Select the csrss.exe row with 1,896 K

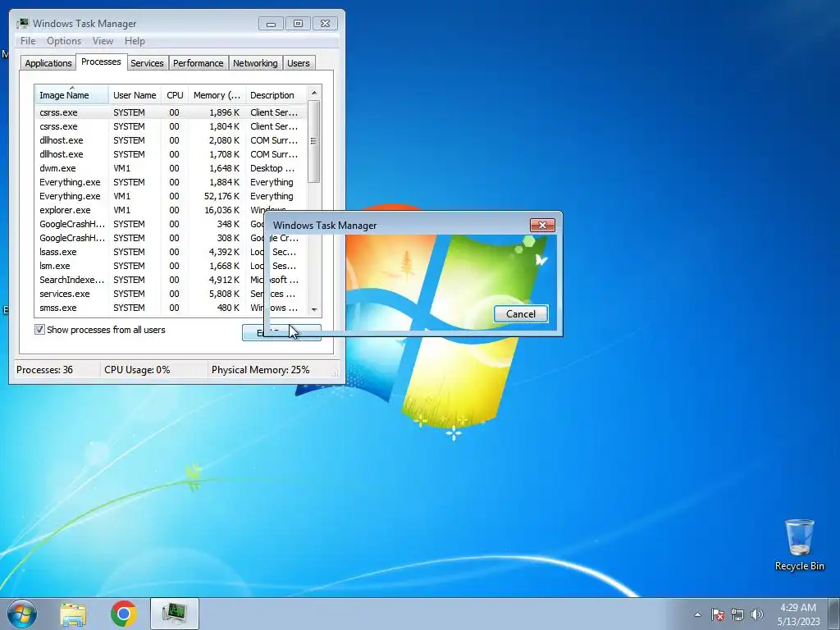[x=171, y=112]
